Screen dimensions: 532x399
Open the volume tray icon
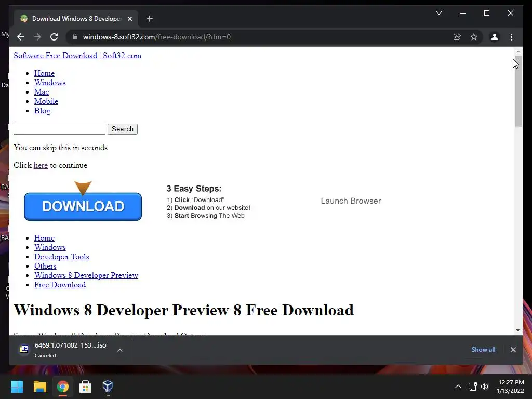485,387
